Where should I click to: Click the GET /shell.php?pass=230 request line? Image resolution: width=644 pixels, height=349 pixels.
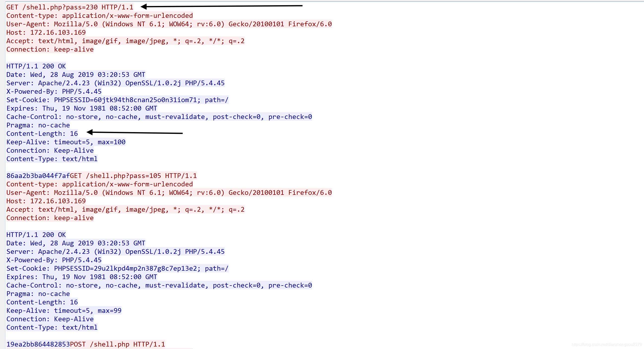(70, 7)
